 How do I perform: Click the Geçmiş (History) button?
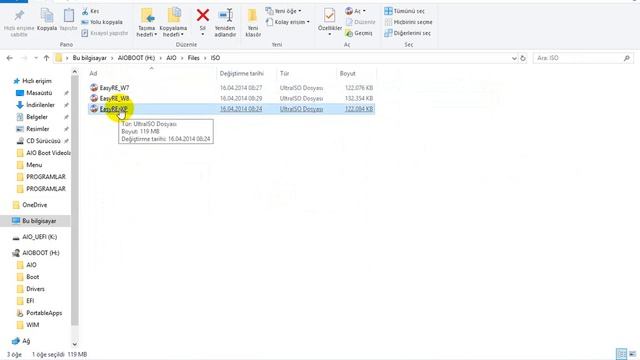(x=359, y=33)
